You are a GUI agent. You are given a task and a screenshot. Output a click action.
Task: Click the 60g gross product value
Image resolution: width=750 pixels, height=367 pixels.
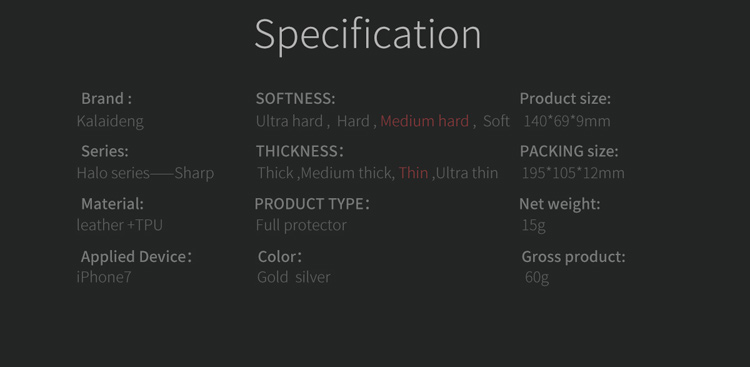click(537, 277)
